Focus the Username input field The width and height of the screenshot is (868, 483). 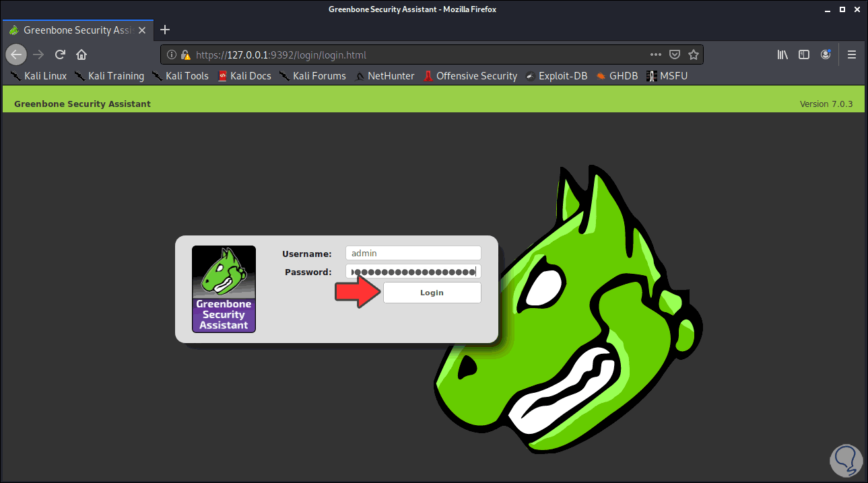click(413, 253)
